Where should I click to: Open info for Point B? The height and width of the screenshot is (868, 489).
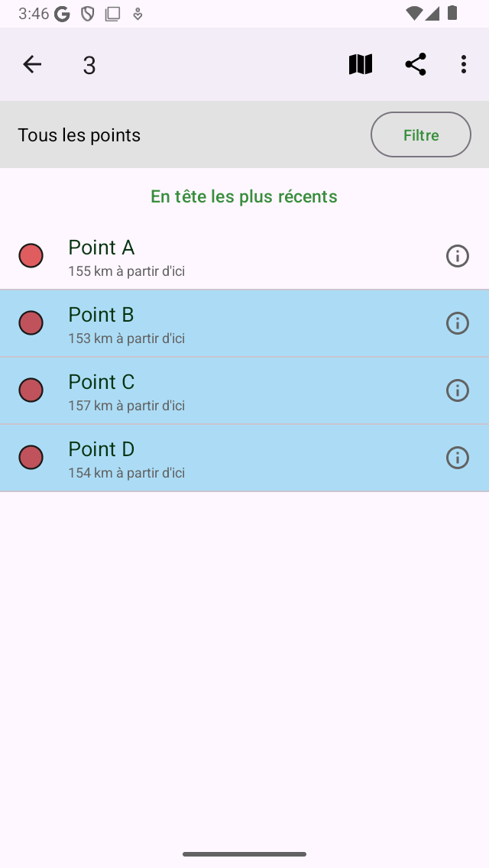(x=457, y=323)
